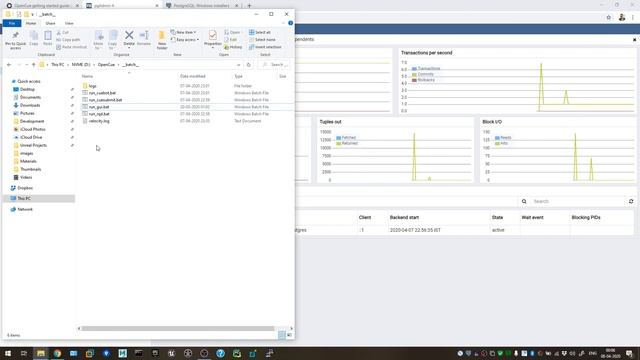Screen dimensions: 640x360
Task: Open the Windows Start menu
Action: click(x=8, y=353)
